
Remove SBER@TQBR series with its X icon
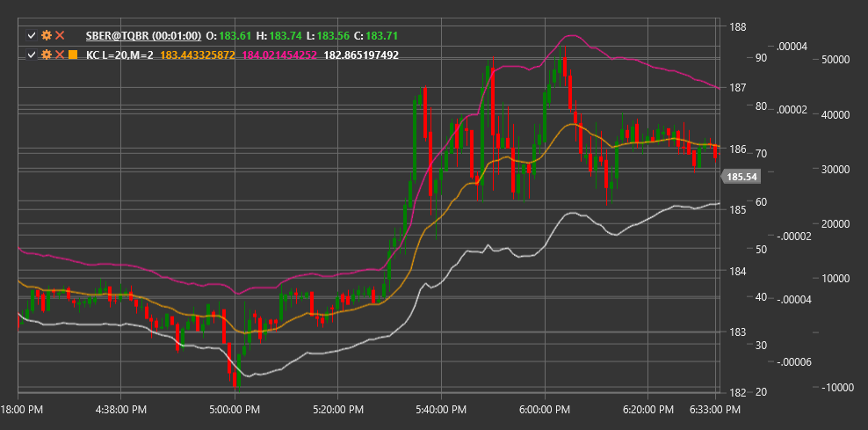(60, 35)
